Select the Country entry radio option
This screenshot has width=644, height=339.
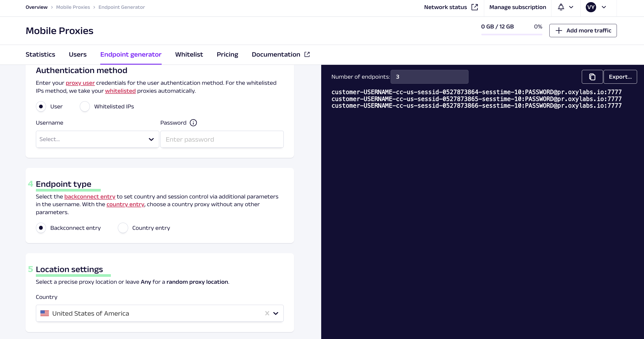pos(123,228)
